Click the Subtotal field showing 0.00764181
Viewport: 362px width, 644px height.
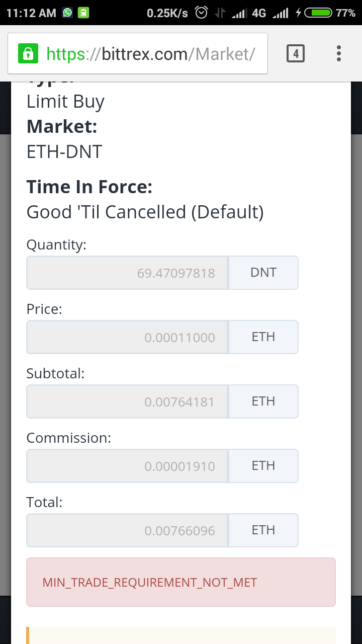[128, 401]
